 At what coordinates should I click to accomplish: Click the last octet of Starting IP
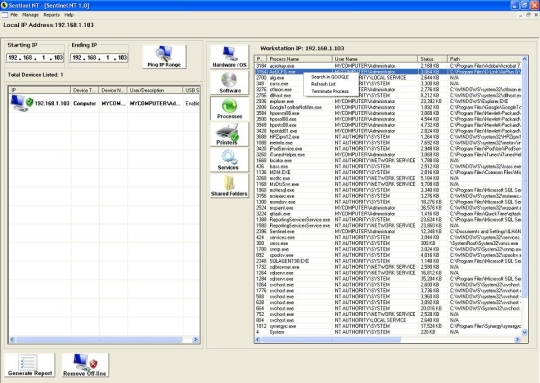pyautogui.click(x=58, y=58)
